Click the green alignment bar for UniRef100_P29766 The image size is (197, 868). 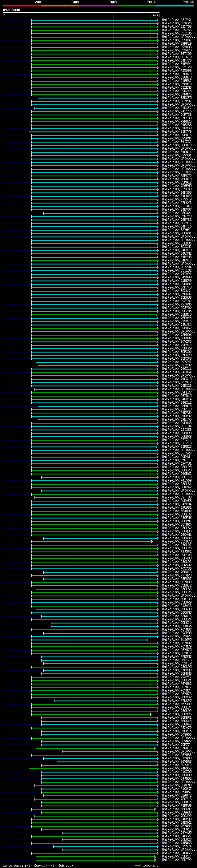(94, 30)
